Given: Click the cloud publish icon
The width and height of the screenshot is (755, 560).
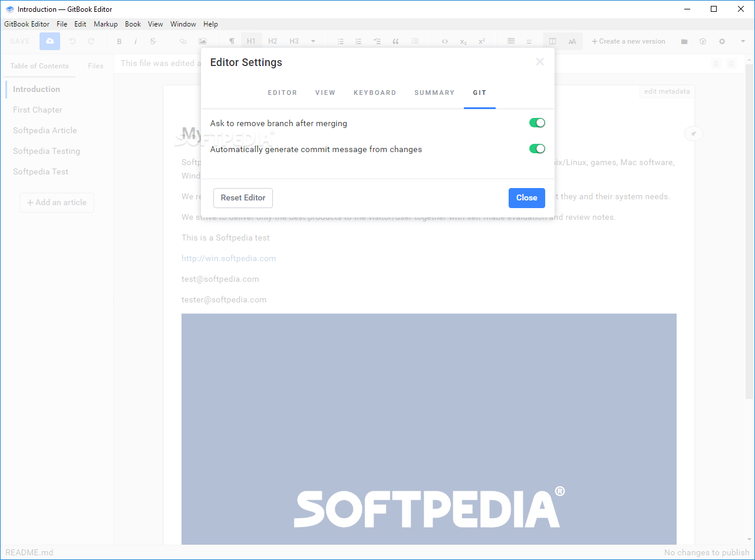Looking at the screenshot, I should coord(50,41).
